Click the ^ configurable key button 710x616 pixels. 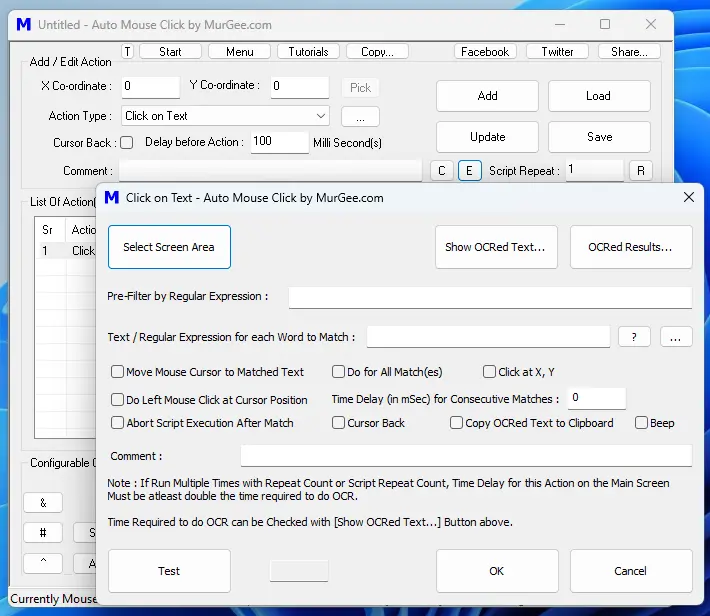pos(43,563)
